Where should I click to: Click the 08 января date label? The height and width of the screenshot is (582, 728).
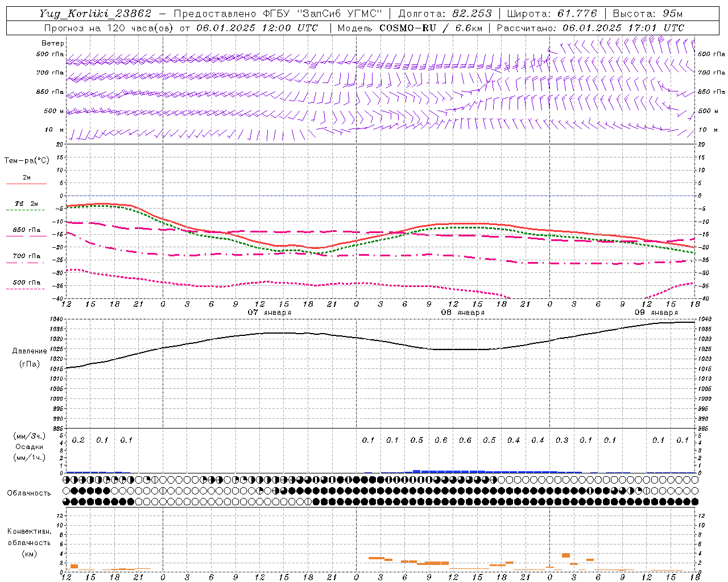[463, 313]
